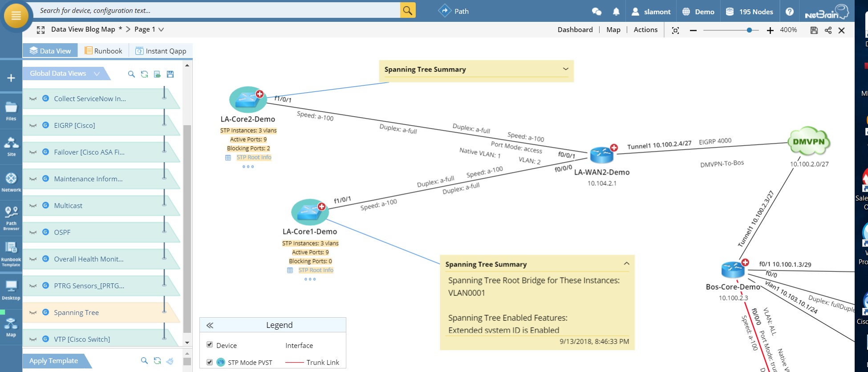Select the LA-WAN2-Demo router icon
Image resolution: width=868 pixels, height=372 pixels.
[x=602, y=154]
